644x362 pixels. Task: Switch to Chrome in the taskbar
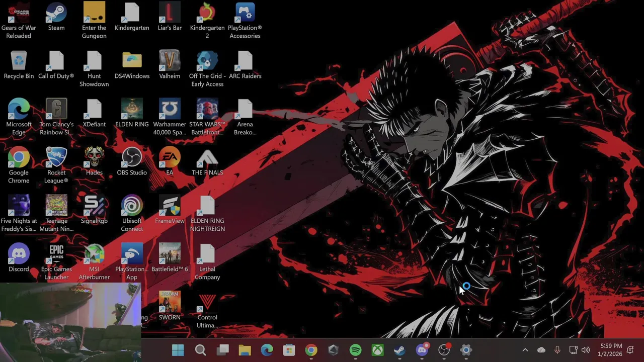[x=311, y=350]
